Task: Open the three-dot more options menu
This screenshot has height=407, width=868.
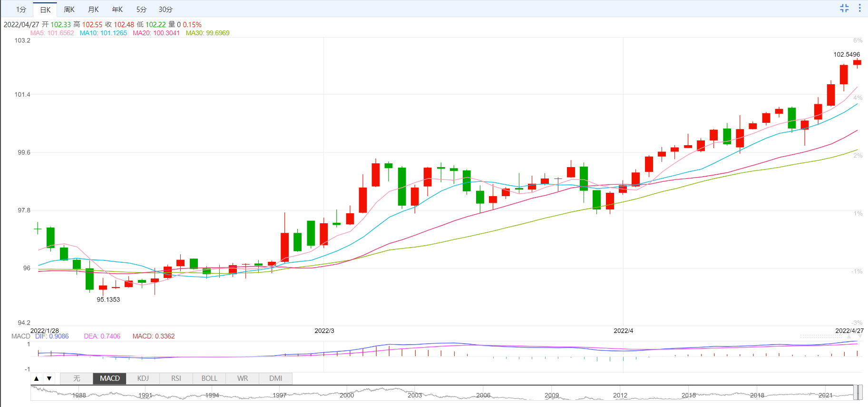Action: coord(859,8)
